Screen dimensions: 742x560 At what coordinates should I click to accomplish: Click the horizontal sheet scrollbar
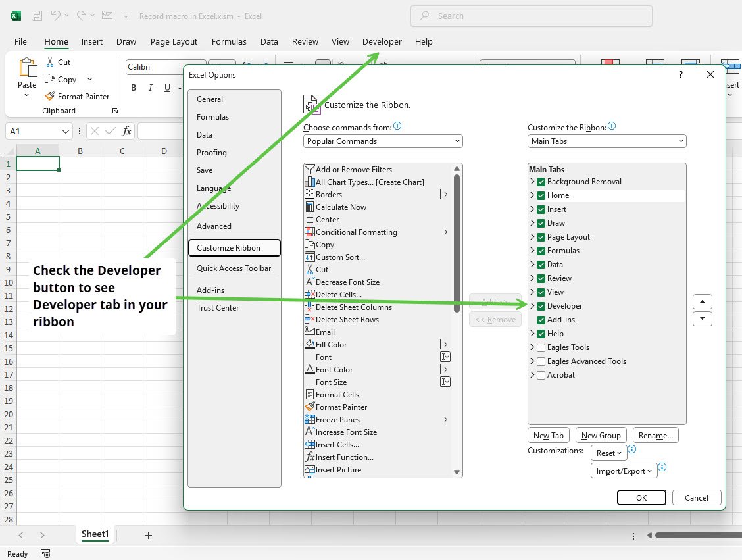tap(699, 536)
